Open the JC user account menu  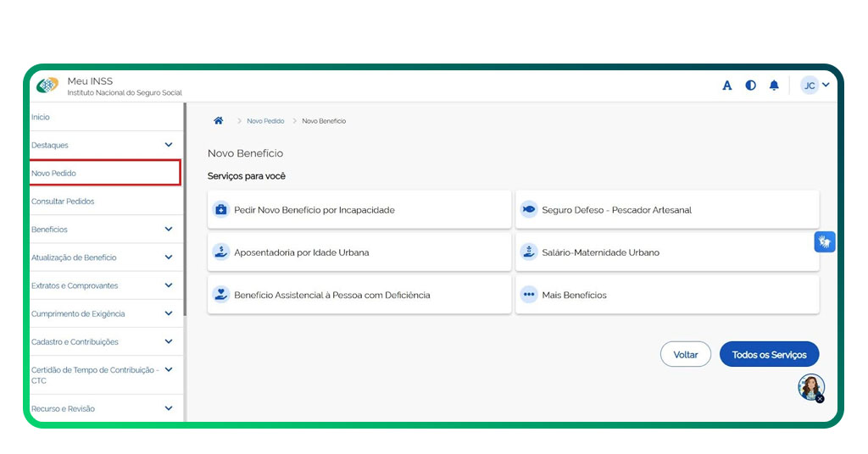(815, 86)
